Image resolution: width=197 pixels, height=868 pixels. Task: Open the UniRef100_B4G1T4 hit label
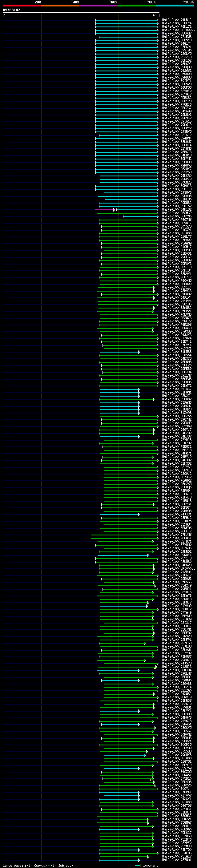coord(176,43)
